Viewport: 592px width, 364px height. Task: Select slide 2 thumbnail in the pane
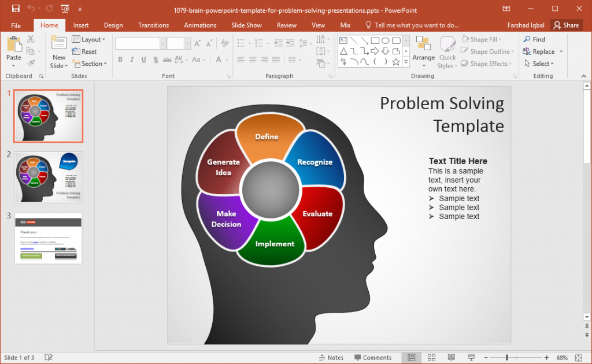point(48,176)
